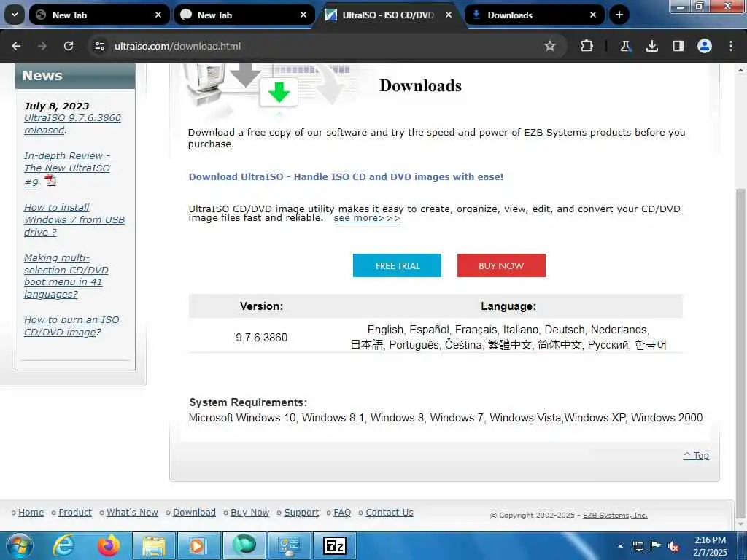Click the BUY NOW button

tap(501, 265)
